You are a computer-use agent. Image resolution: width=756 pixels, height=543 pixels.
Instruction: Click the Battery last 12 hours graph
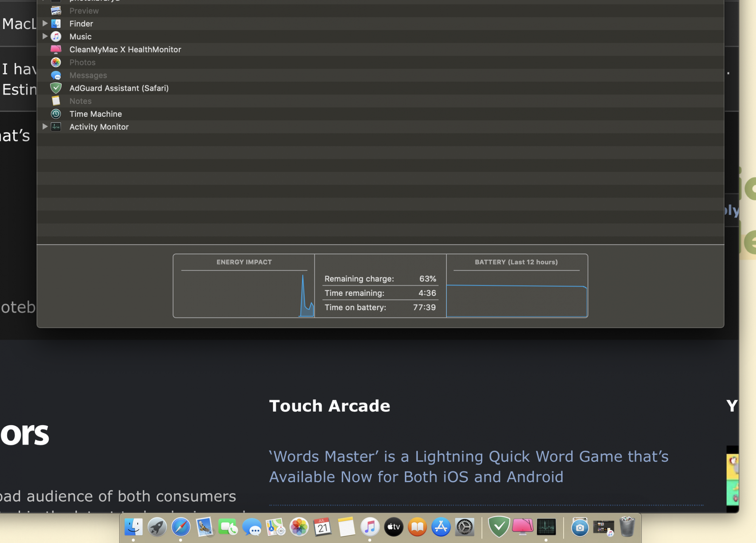pos(516,299)
